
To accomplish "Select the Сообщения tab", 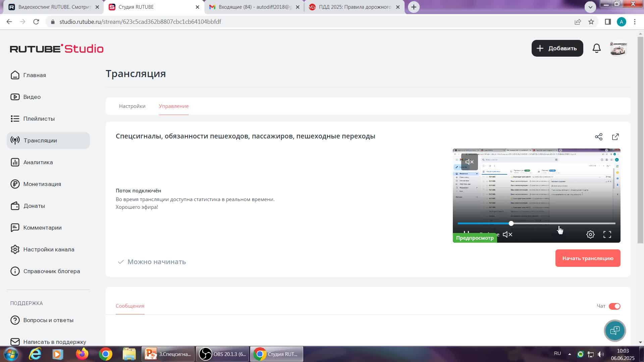I will [130, 306].
